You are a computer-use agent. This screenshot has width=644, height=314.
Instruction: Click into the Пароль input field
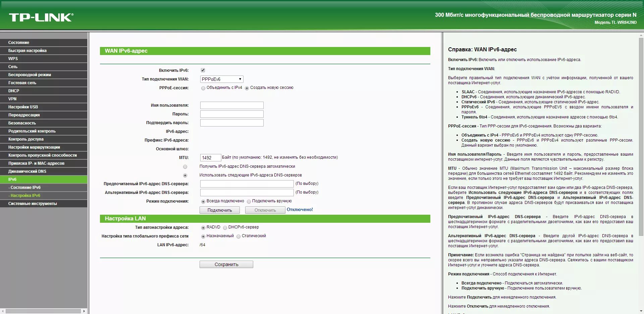232,114
